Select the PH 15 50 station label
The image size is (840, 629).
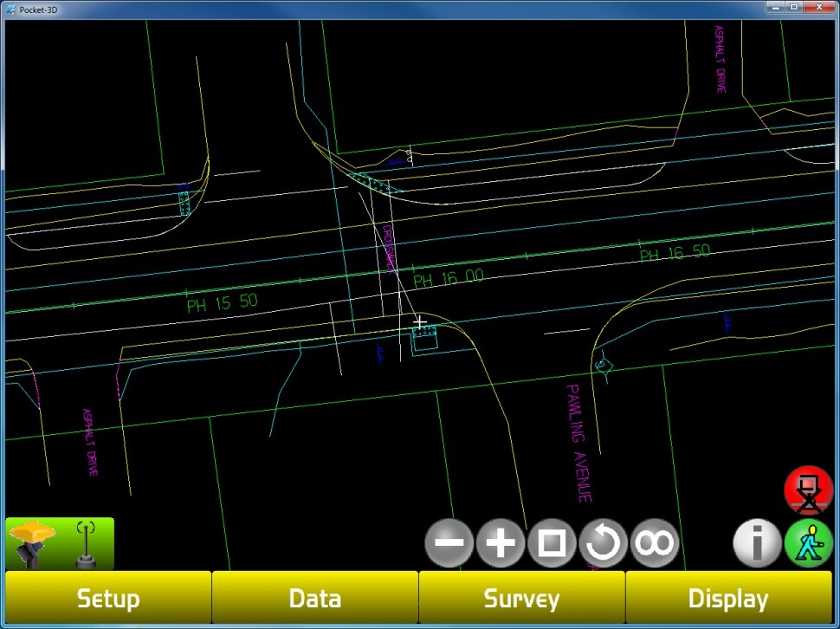[222, 302]
